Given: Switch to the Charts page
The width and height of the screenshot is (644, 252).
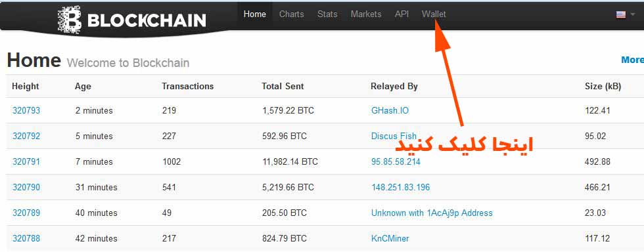Looking at the screenshot, I should pos(292,14).
